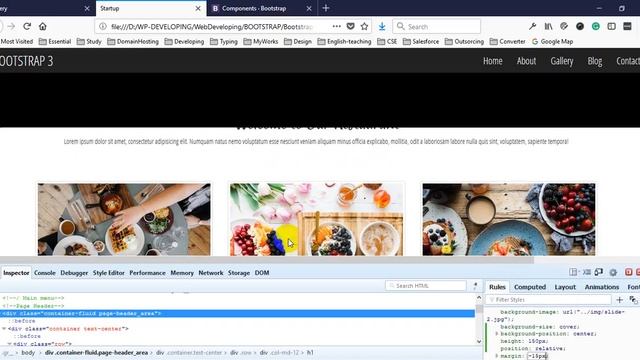Save the page to Pocket

point(351,27)
